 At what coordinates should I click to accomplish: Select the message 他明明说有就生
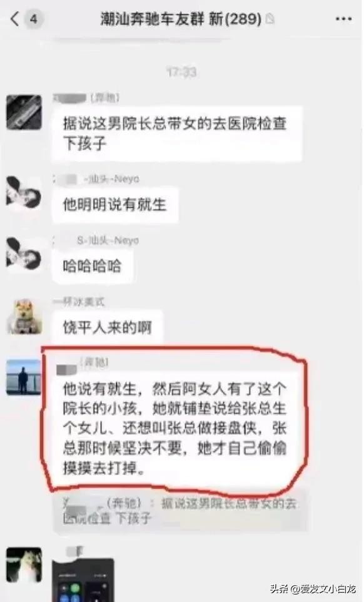pyautogui.click(x=115, y=205)
